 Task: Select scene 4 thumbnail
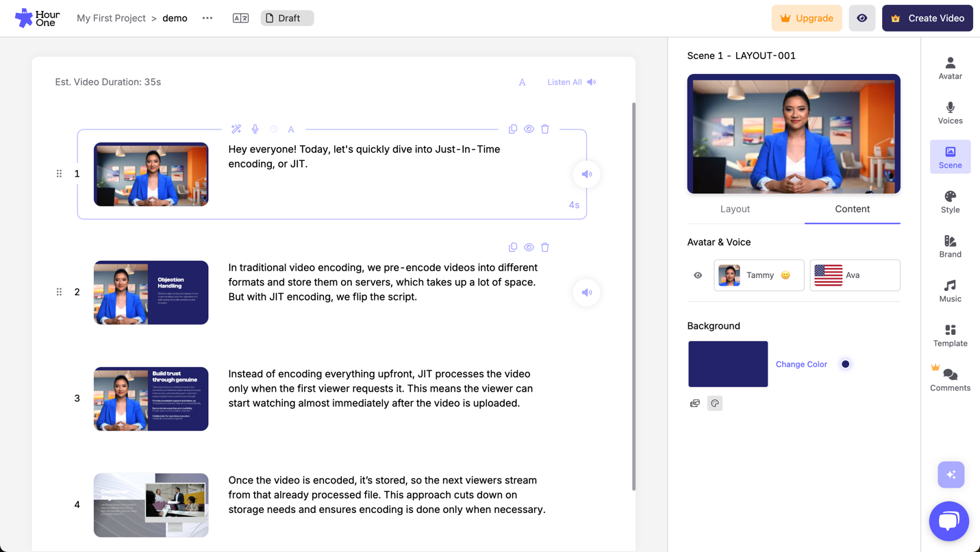[x=151, y=505]
